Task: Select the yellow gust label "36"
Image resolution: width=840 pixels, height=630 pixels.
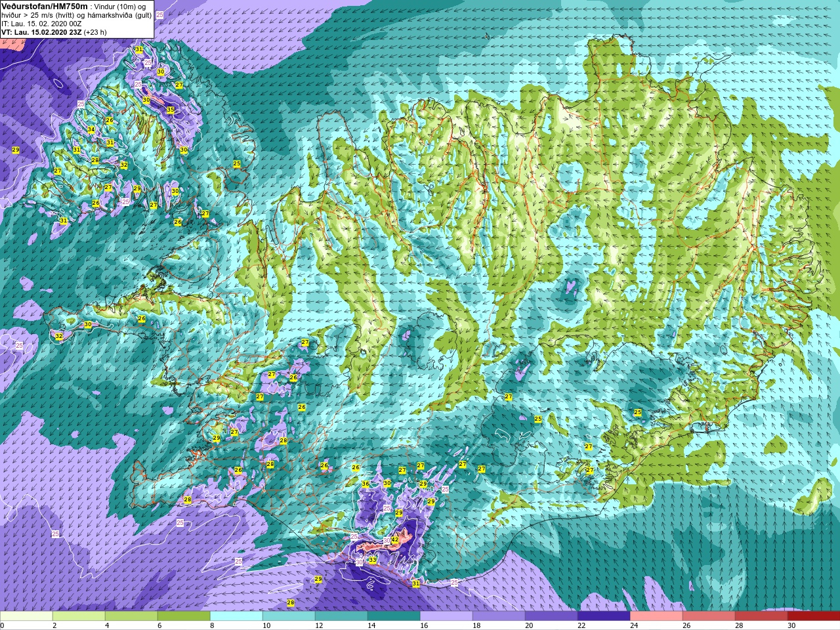Action: 366,484
